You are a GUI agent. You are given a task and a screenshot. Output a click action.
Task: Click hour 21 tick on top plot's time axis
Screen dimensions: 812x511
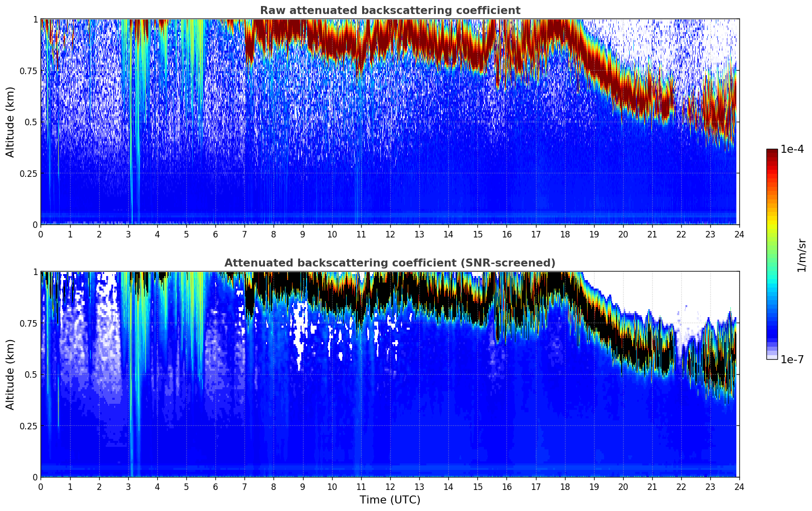[x=652, y=234]
